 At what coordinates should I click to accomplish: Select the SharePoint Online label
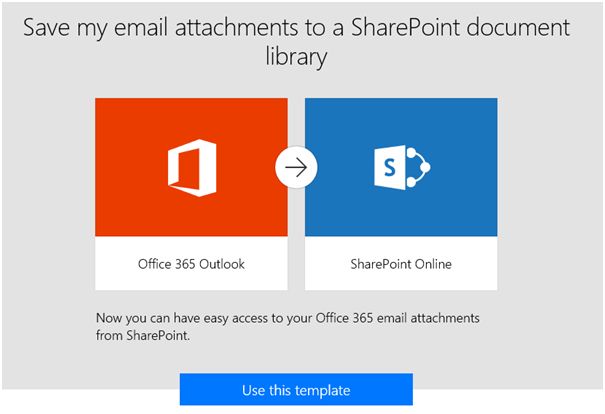pyautogui.click(x=401, y=265)
